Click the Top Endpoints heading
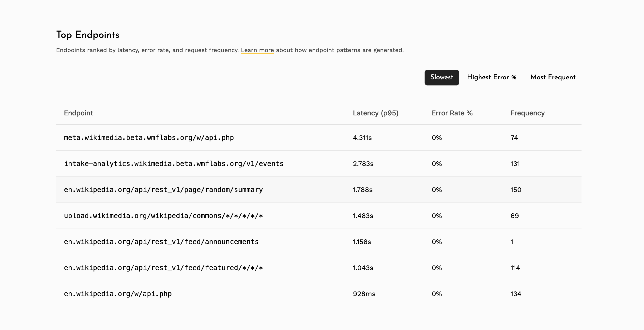This screenshot has height=330, width=644. [x=88, y=35]
